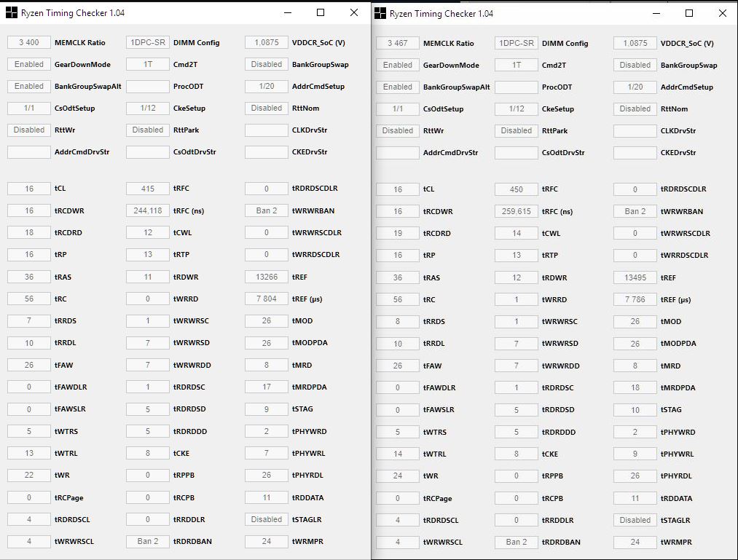Click the tWR value 24 in right window
Viewport: 738px width, 560px height.
[x=397, y=476]
